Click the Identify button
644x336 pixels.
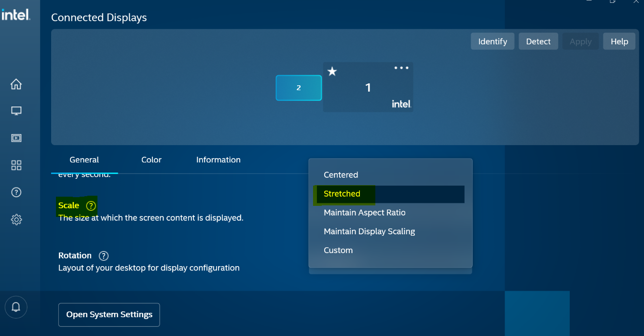pos(492,41)
